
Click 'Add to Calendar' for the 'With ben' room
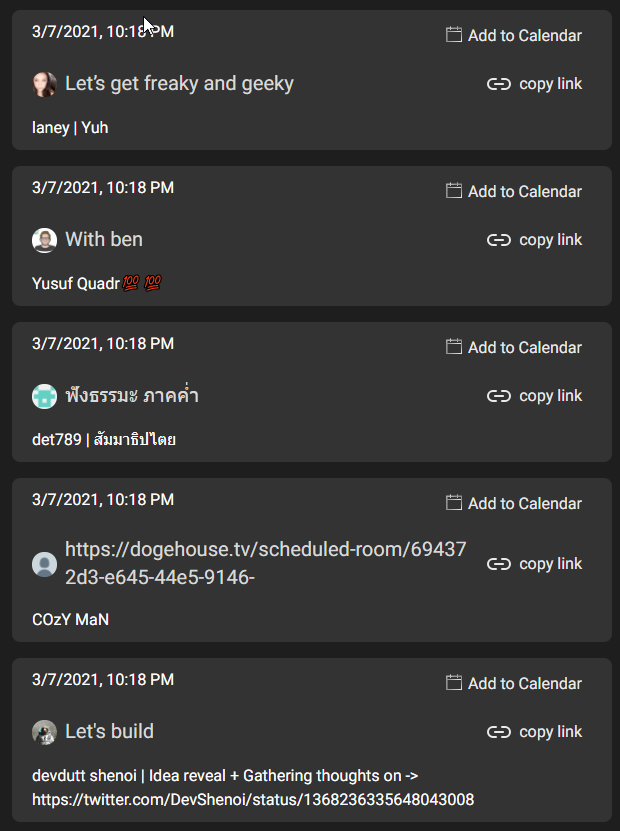523,190
